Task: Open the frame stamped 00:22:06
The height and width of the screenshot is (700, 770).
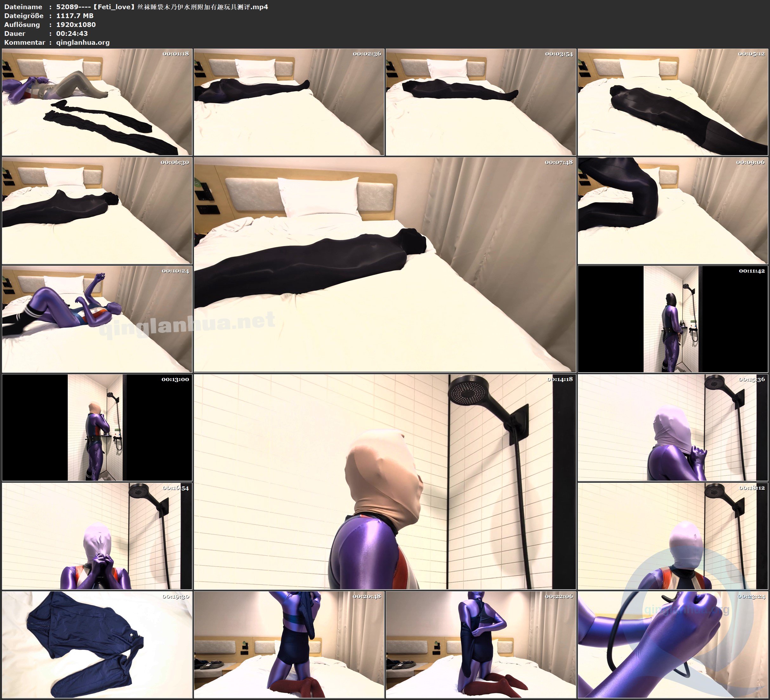Action: [x=481, y=644]
